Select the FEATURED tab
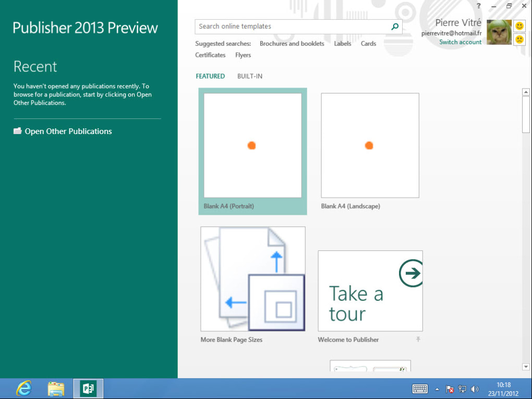Image resolution: width=532 pixels, height=399 pixels. [210, 76]
